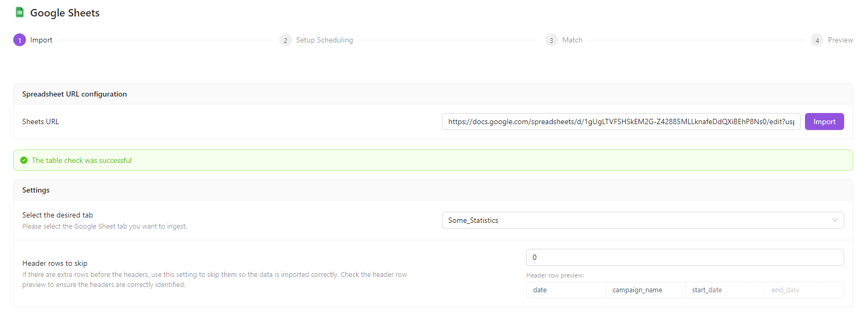Click the green success checkmark icon
Screen dimensions: 868x322
point(24,160)
